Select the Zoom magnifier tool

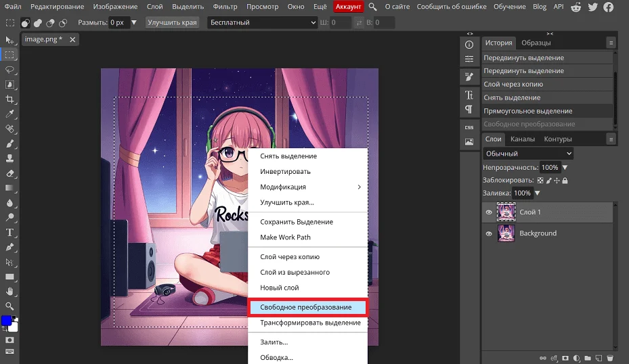tap(10, 306)
